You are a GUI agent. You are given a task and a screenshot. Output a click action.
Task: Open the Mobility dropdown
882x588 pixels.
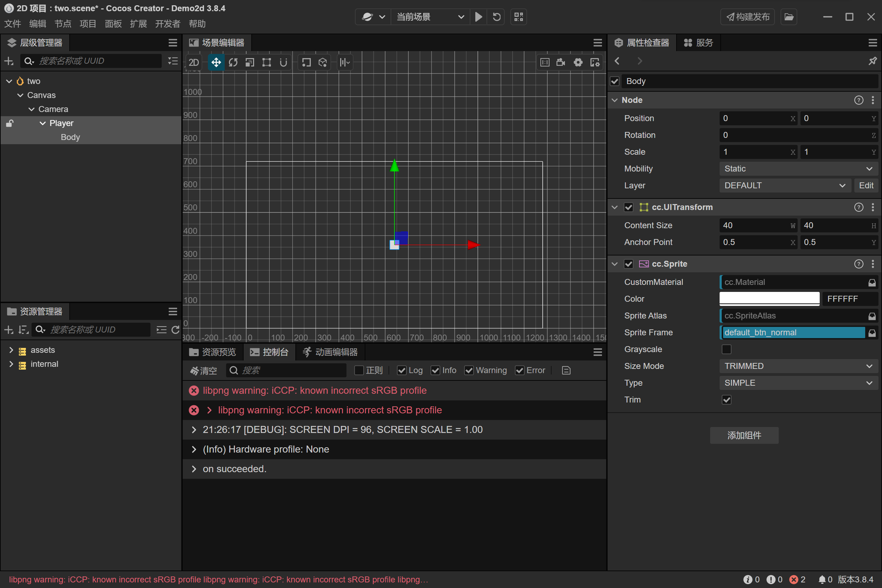(x=798, y=169)
